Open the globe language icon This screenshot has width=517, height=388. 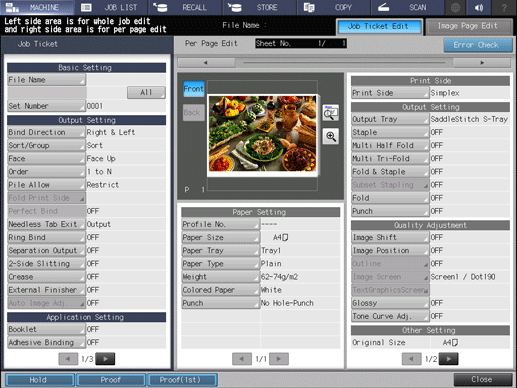(x=455, y=7)
